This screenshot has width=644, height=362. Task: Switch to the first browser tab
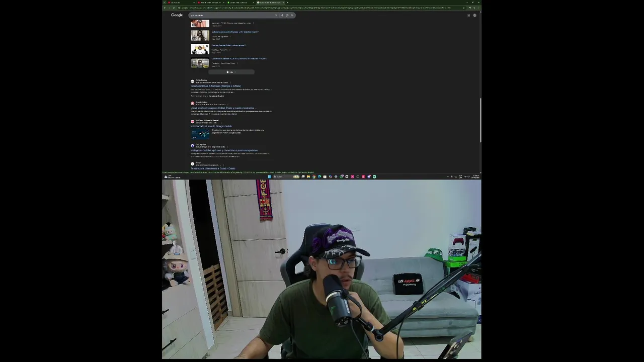pos(181,3)
